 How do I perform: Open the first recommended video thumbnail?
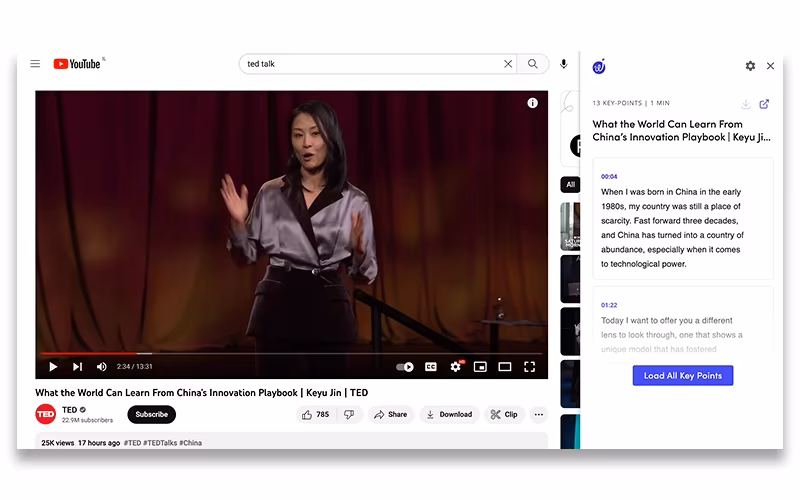click(570, 226)
